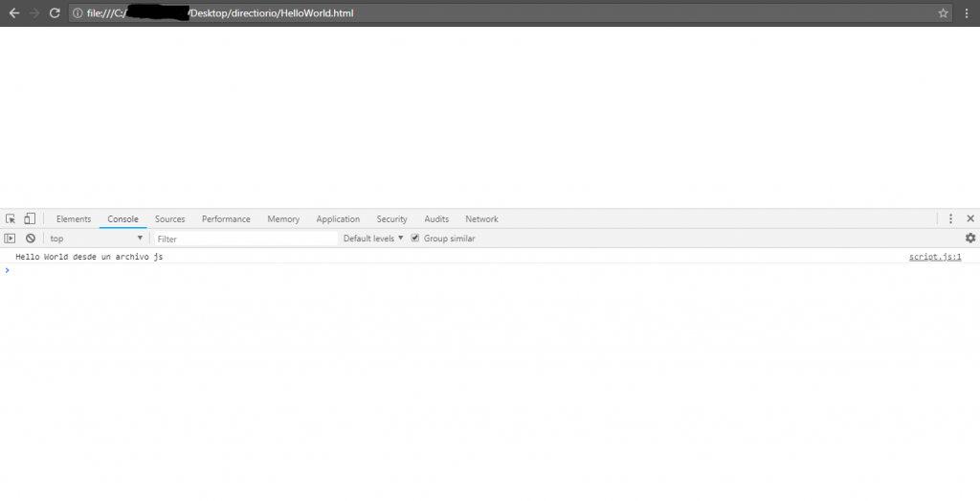Show the console sidebar

point(11,239)
